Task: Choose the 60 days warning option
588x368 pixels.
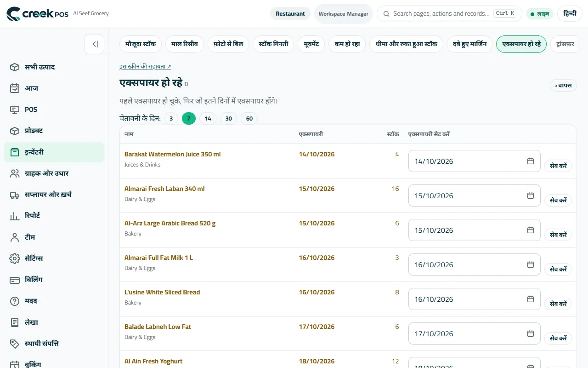Action: click(249, 119)
